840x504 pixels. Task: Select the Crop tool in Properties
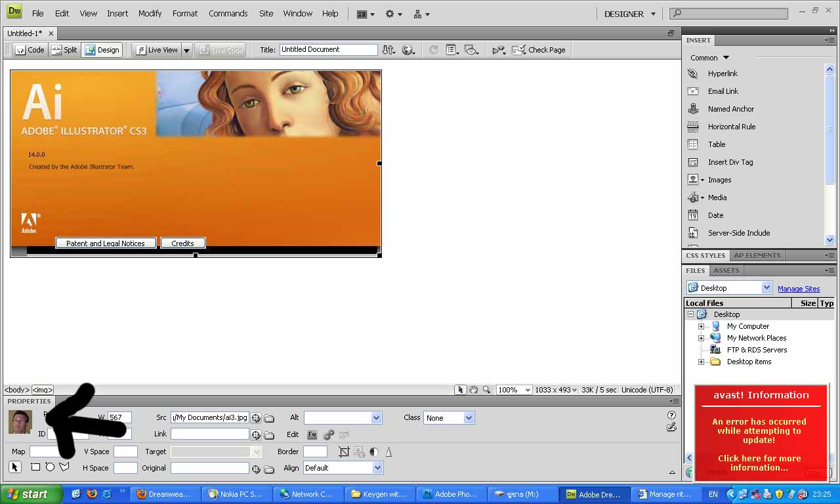tap(344, 451)
